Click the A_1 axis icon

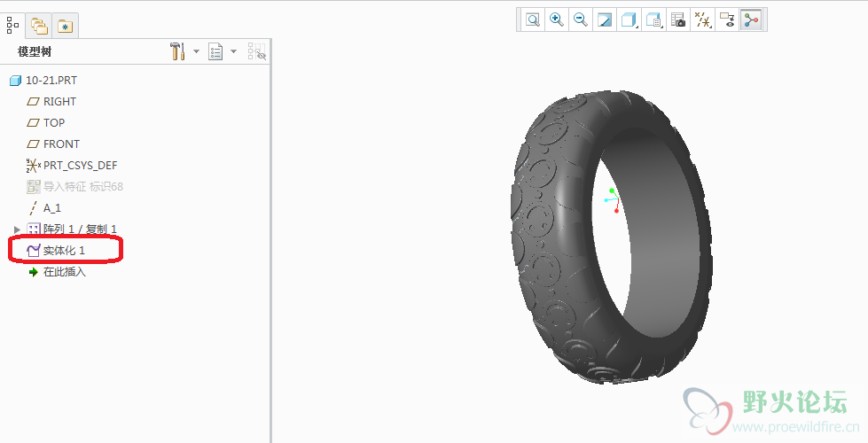(33, 208)
